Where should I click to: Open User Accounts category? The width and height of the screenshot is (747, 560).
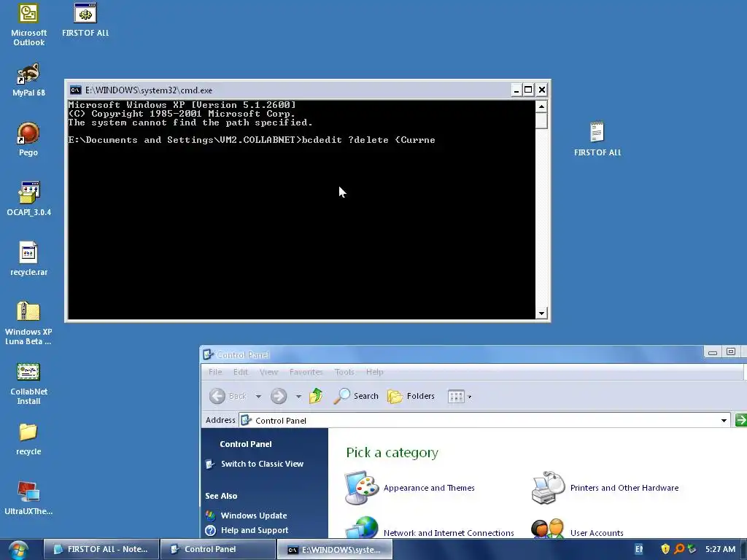click(597, 533)
